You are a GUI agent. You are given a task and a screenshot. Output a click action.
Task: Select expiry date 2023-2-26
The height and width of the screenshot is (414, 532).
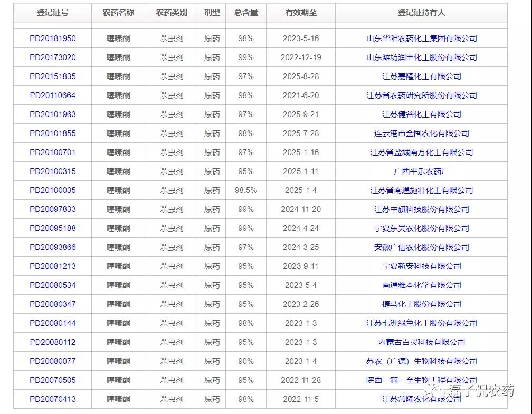[301, 304]
